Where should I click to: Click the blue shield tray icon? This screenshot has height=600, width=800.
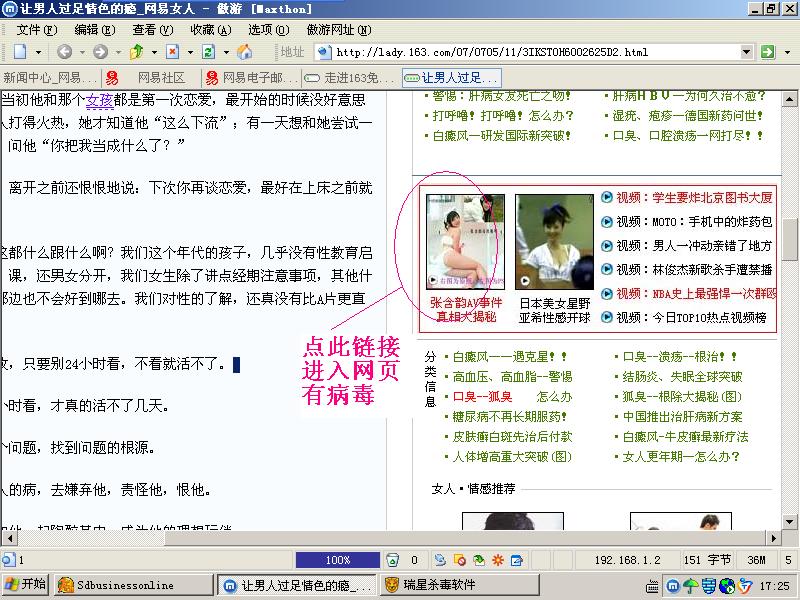(x=709, y=586)
